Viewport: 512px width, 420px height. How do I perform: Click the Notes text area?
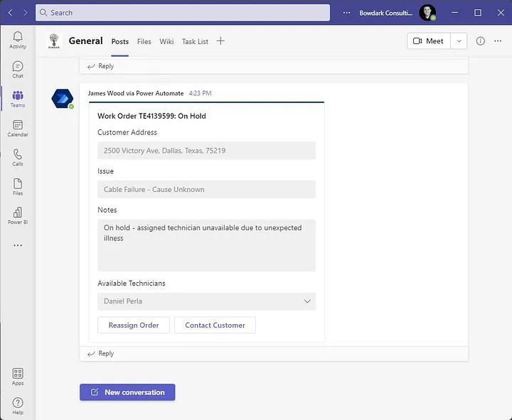206,245
